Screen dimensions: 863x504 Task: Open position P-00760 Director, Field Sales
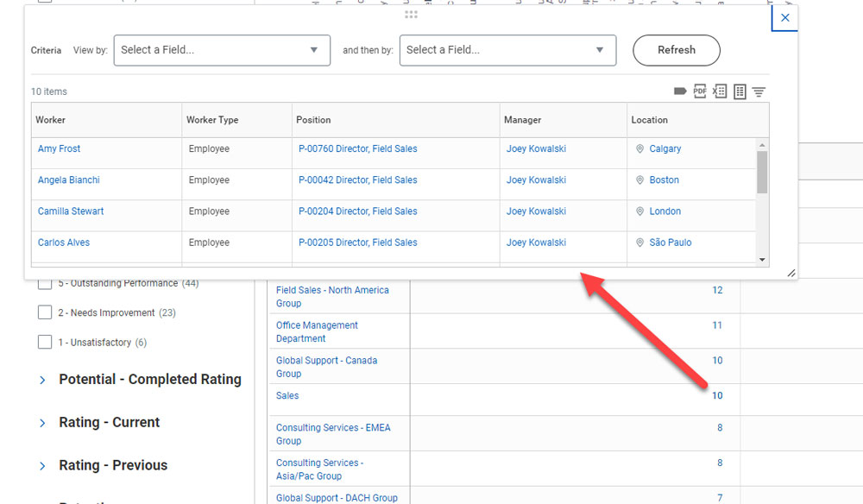[358, 148]
